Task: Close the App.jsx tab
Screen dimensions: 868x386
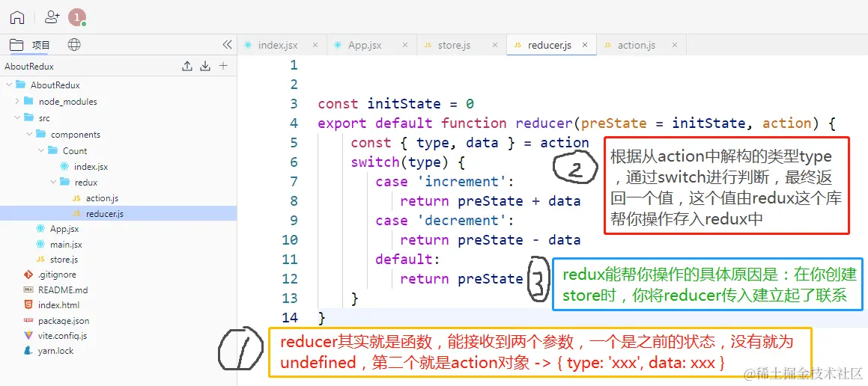Action: point(405,46)
